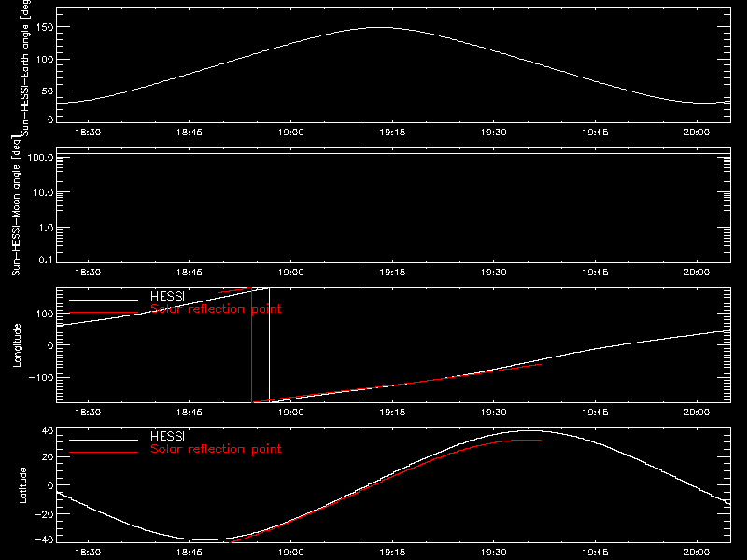Click white HESSI legend line sample in Latitude plot

[x=104, y=440]
